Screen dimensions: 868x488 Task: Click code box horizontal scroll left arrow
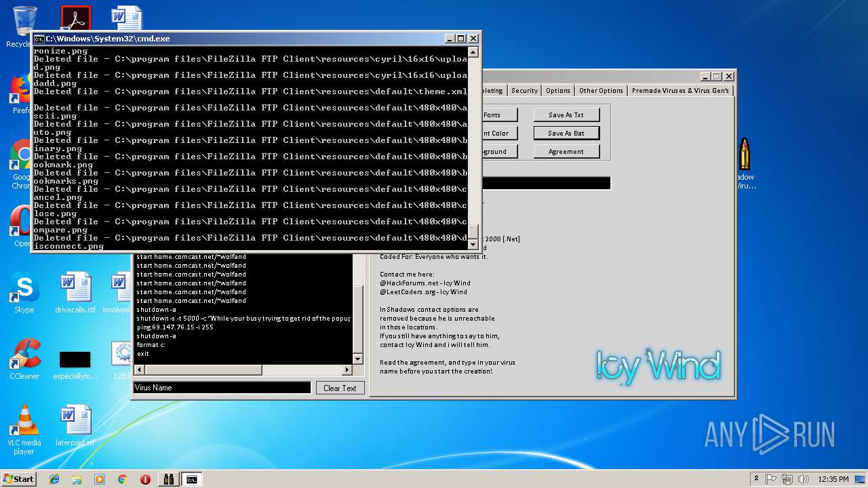(140, 370)
